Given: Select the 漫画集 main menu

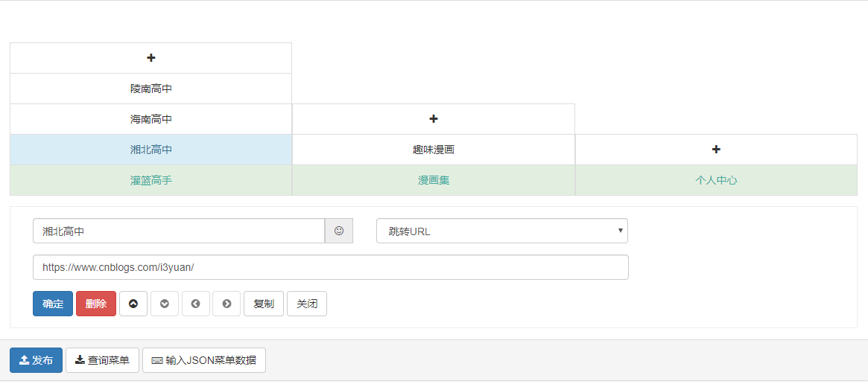Looking at the screenshot, I should coord(433,180).
